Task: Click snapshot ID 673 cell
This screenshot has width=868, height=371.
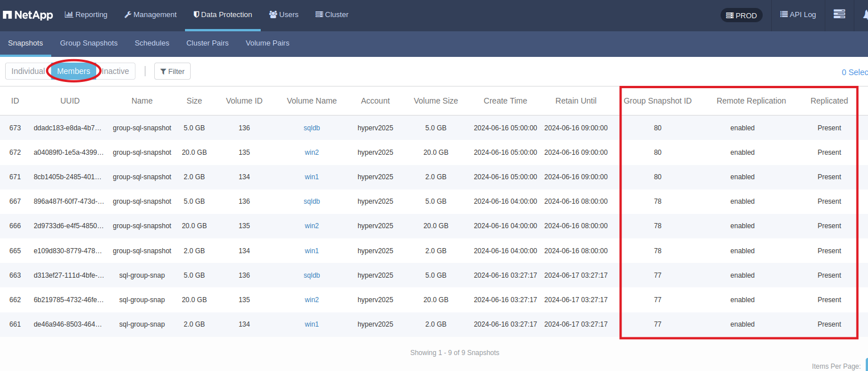Action: [15, 128]
